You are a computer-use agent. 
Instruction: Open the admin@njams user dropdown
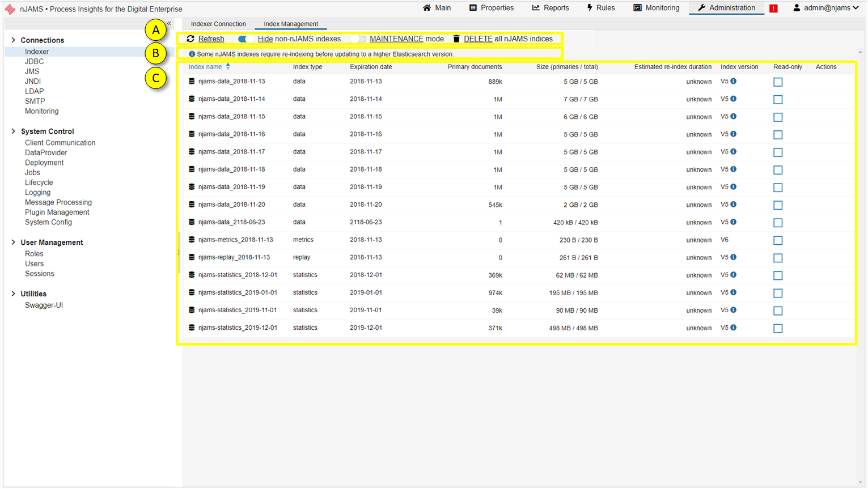826,8
